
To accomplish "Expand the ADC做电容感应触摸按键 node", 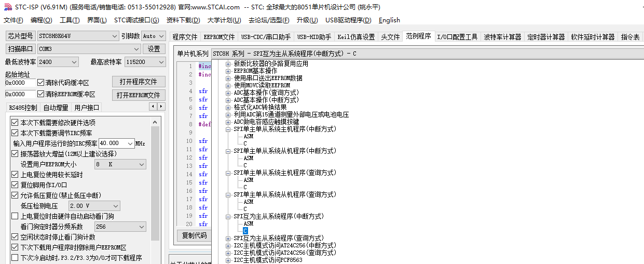I will [228, 122].
